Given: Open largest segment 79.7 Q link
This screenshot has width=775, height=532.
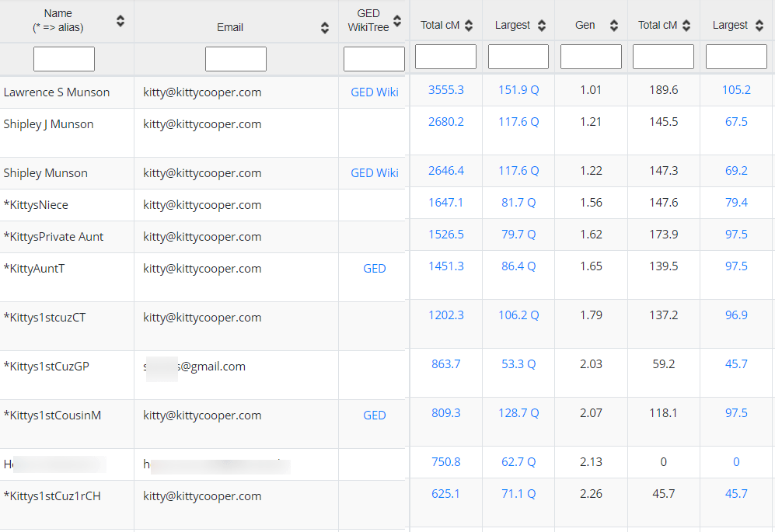Looking at the screenshot, I should (518, 234).
